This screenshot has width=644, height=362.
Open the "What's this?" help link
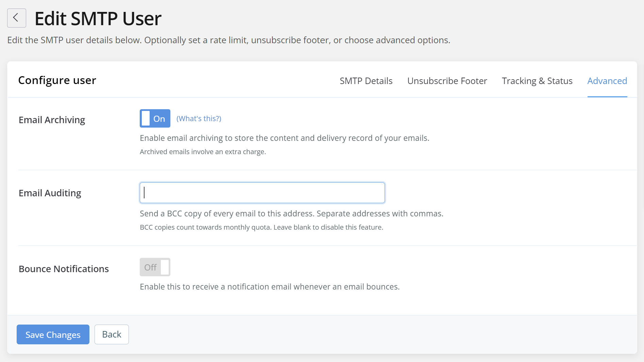tap(199, 118)
